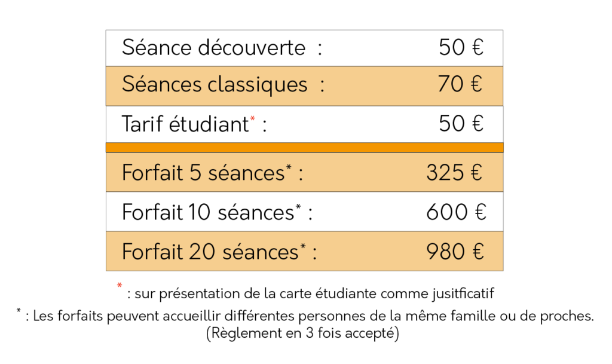The width and height of the screenshot is (612, 364).
Task: Select the 50 € student rate price
Action: click(x=461, y=124)
